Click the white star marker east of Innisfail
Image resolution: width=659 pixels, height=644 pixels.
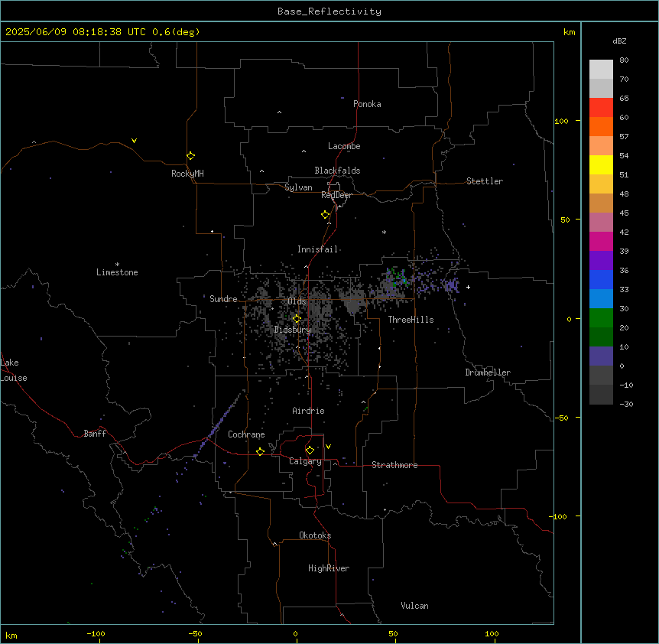tap(384, 232)
